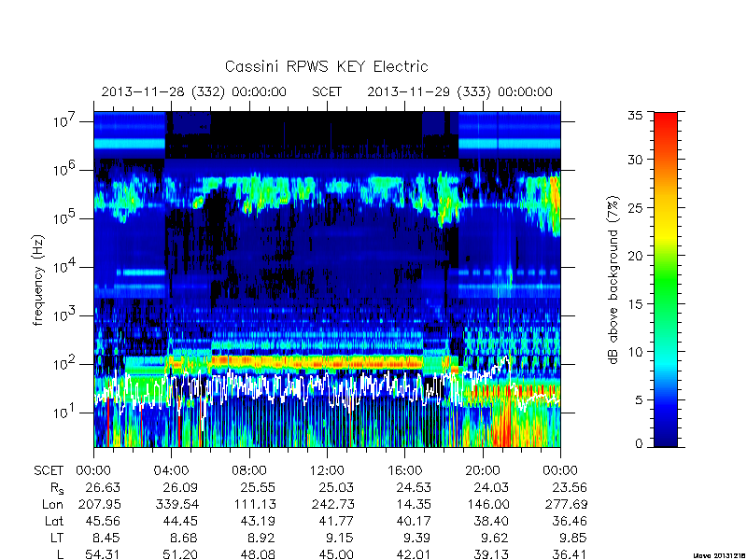Click the colorbar value '25'
The image size is (747, 560).
click(635, 207)
